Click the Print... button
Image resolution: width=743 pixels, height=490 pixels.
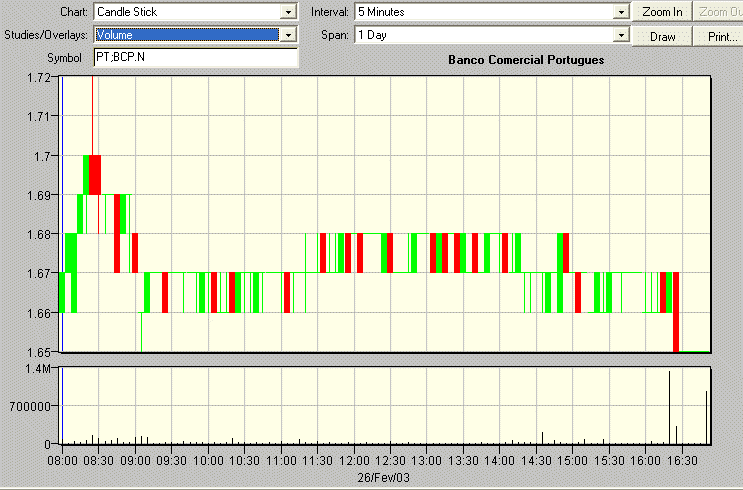(x=718, y=36)
